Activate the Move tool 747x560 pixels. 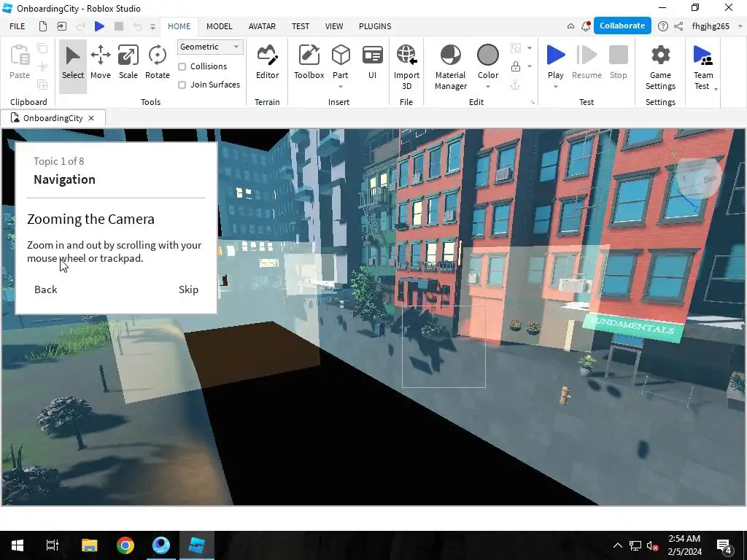pyautogui.click(x=101, y=63)
